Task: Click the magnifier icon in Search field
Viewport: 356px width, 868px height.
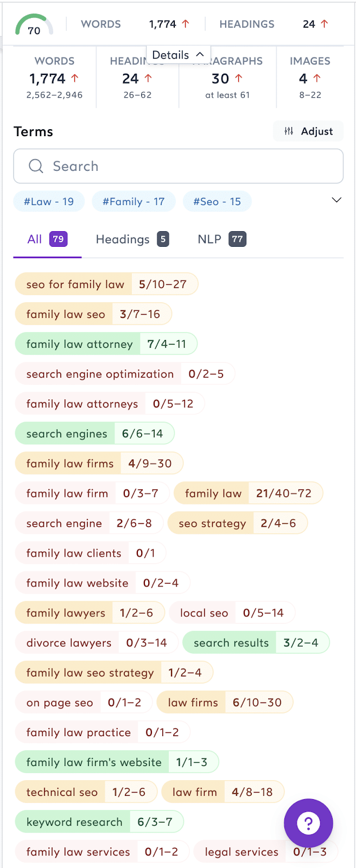Action: pos(36,166)
